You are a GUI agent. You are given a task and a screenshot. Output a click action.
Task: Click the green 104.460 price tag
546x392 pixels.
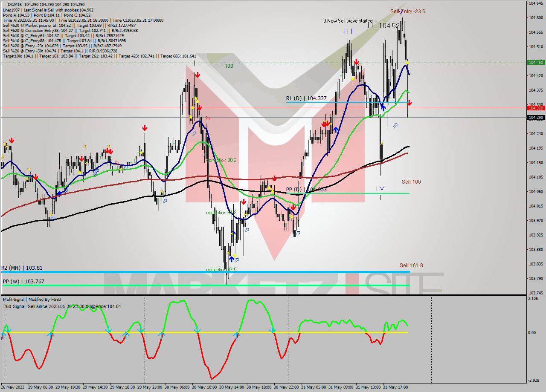(x=536, y=63)
